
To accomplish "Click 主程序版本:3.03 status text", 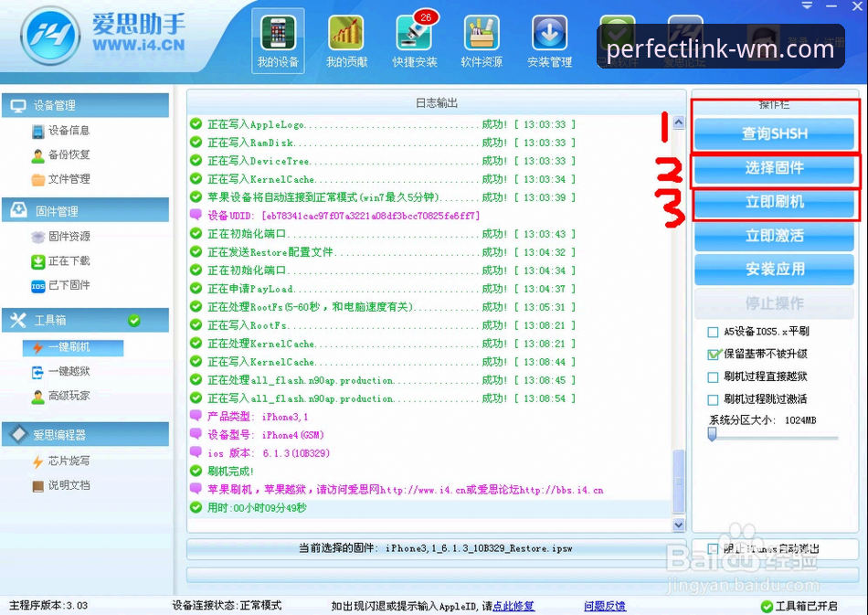I will coord(48,606).
